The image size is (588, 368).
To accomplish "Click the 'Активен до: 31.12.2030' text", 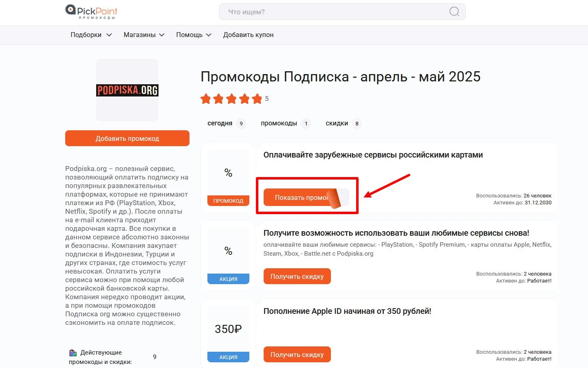I will pyautogui.click(x=522, y=203).
